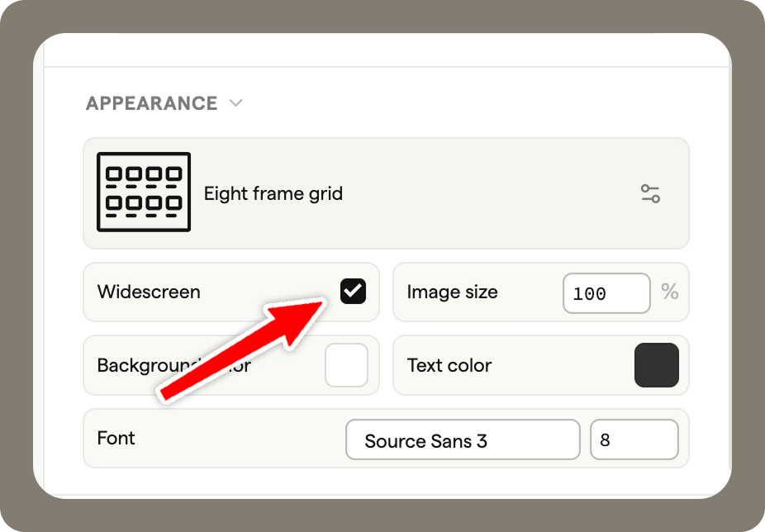The image size is (765, 532).
Task: Click the red arrow annotation
Action: coord(240,349)
